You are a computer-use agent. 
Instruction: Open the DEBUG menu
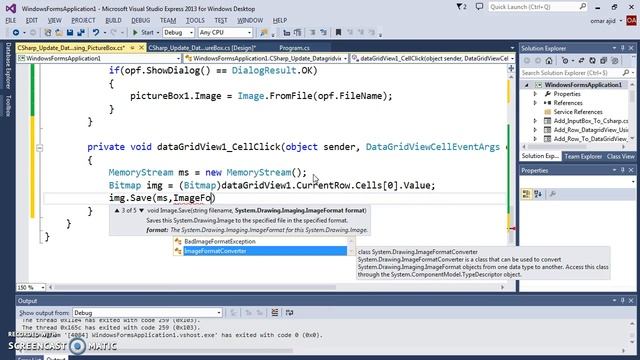click(x=140, y=20)
